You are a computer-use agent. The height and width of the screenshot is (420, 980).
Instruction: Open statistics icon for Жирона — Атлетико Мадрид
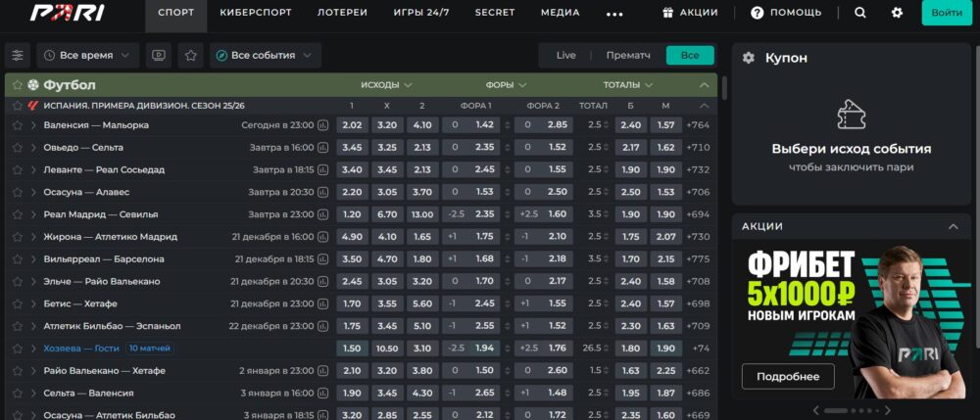point(322,237)
